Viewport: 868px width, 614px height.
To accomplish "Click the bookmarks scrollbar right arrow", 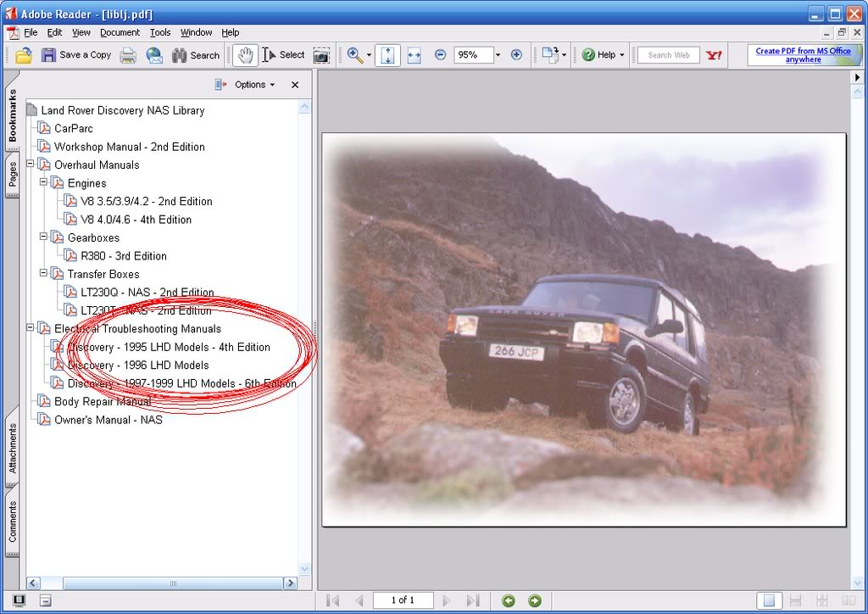I will [290, 583].
